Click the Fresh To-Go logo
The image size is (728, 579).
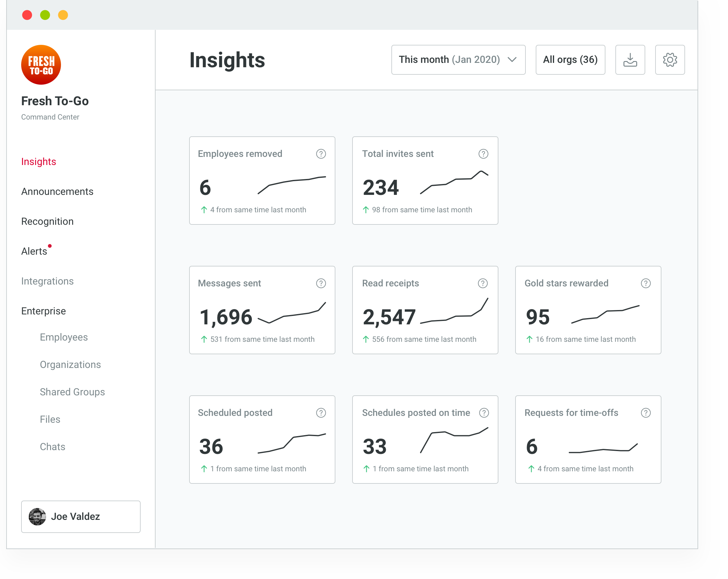tap(41, 65)
